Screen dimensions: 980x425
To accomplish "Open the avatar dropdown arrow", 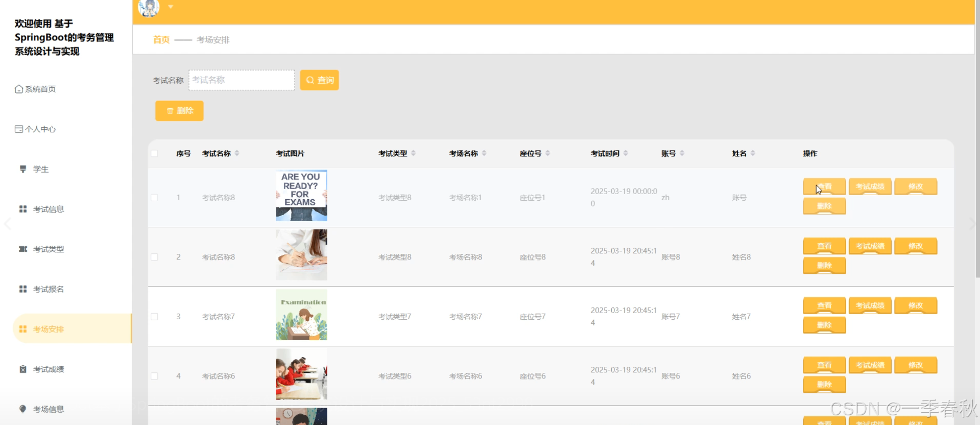I will [x=171, y=7].
